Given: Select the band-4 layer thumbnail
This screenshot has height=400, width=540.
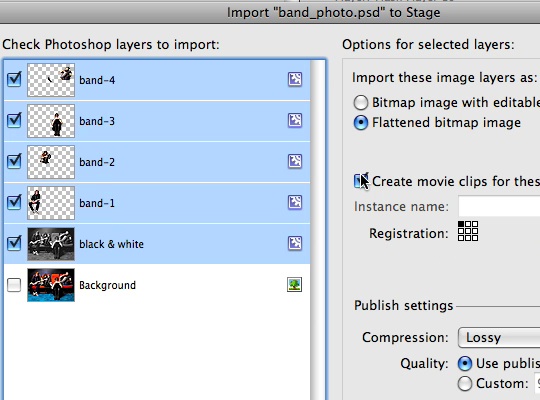Looking at the screenshot, I should point(51,80).
